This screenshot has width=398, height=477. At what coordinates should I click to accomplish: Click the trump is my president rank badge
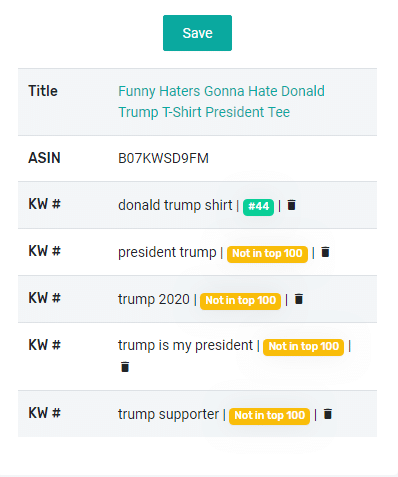tap(303, 347)
